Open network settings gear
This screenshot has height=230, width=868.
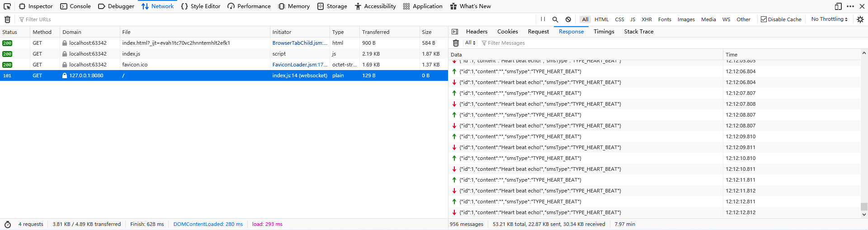[x=860, y=19]
